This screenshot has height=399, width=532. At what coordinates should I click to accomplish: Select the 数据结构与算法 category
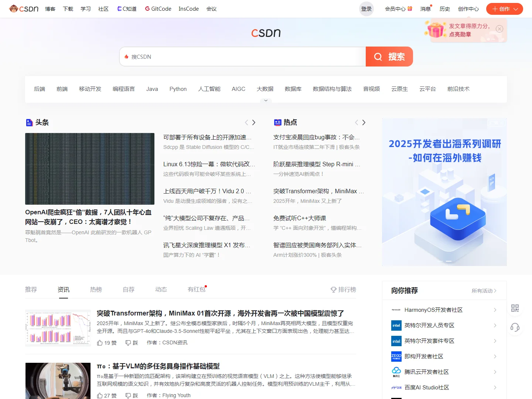[x=332, y=89]
